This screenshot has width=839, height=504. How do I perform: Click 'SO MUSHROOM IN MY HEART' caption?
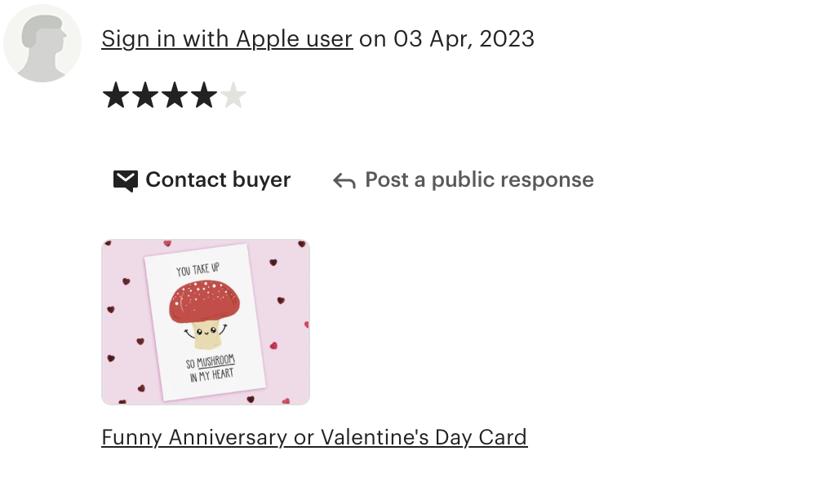point(211,369)
